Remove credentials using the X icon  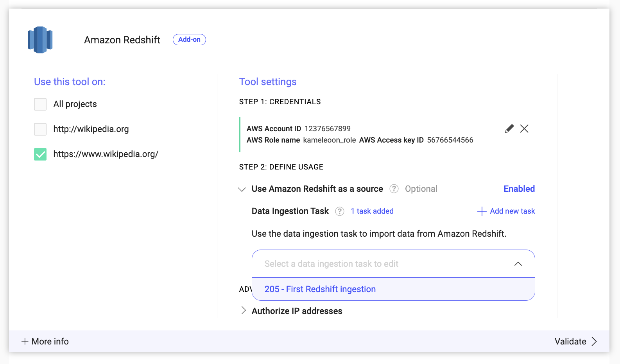coord(524,129)
